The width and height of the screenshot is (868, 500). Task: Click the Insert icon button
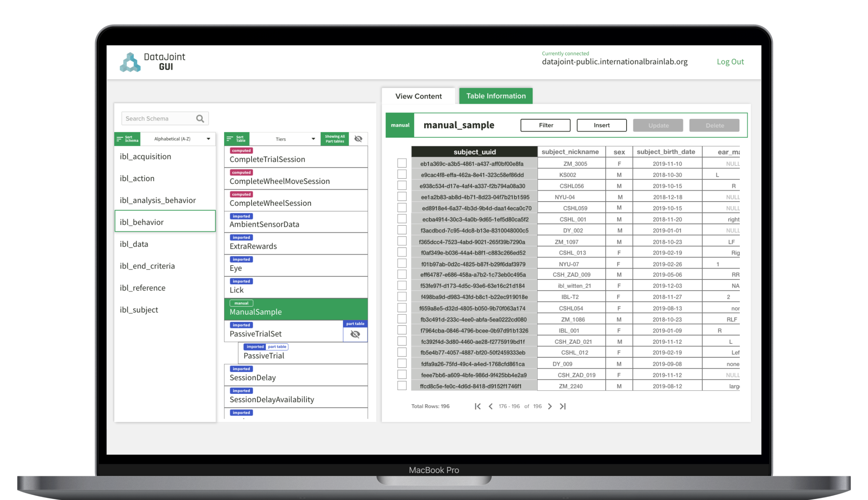[601, 125]
